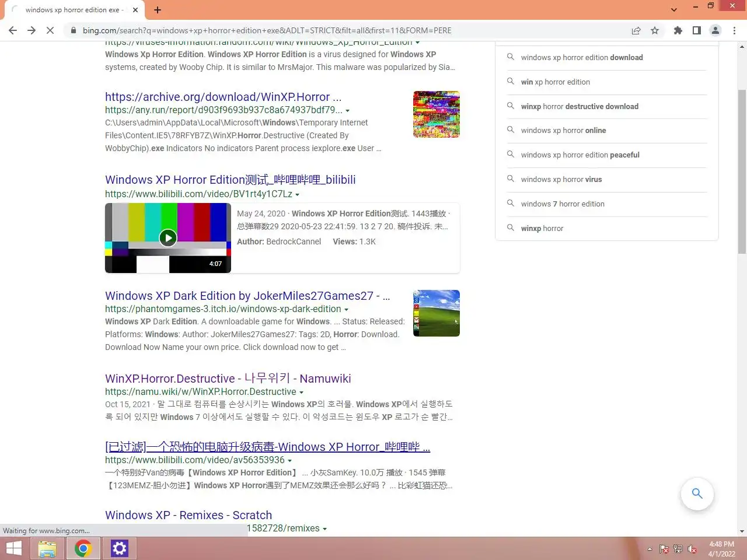The width and height of the screenshot is (747, 560).
Task: Open Windows XP Horror Edition bilibili result title
Action: (230, 180)
